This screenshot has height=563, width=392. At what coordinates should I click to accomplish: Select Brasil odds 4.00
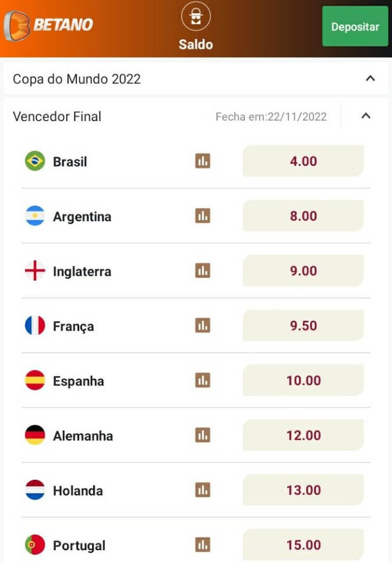coord(303,161)
